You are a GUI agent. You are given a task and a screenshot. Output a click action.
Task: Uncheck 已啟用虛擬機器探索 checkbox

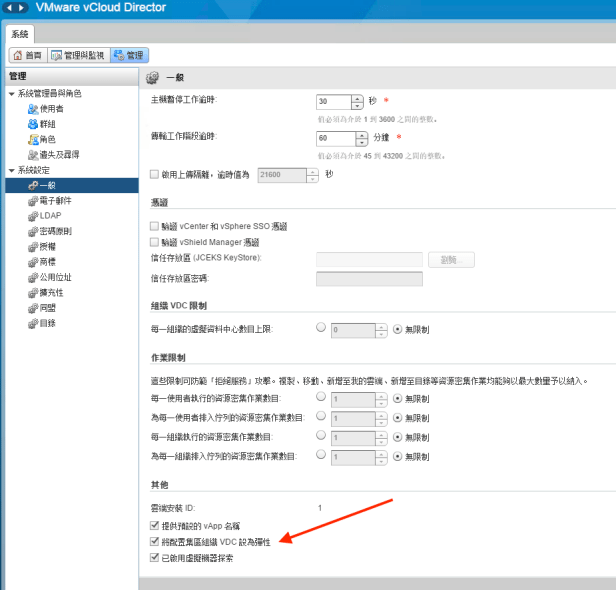click(154, 556)
